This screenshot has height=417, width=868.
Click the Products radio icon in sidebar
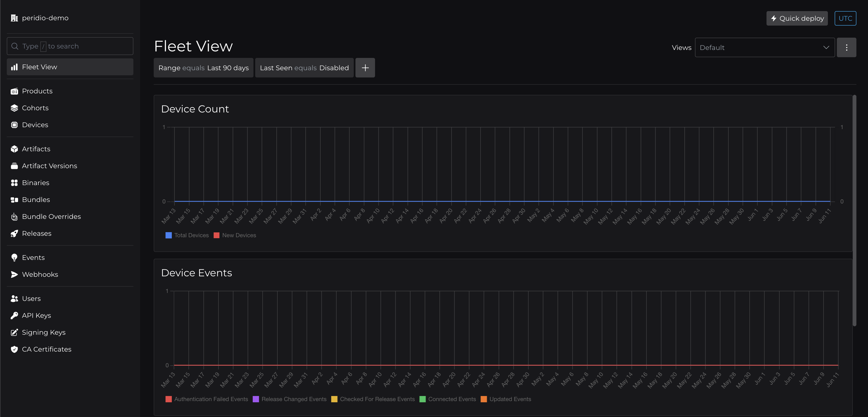pyautogui.click(x=14, y=91)
